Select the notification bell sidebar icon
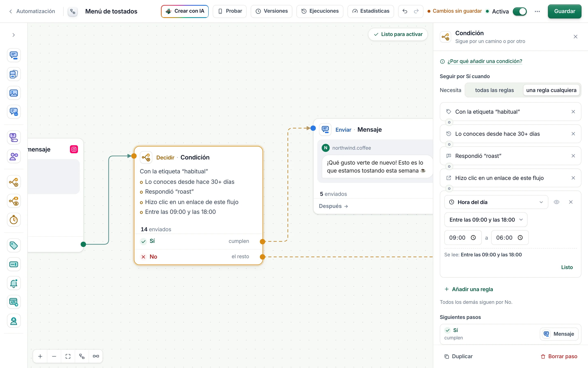The width and height of the screenshot is (588, 368). pyautogui.click(x=14, y=283)
